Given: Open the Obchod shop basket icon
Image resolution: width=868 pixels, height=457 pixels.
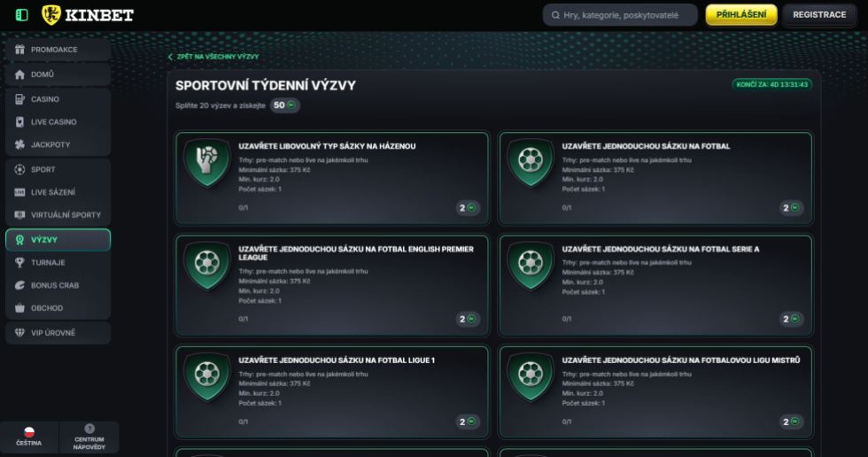Looking at the screenshot, I should click(x=20, y=308).
